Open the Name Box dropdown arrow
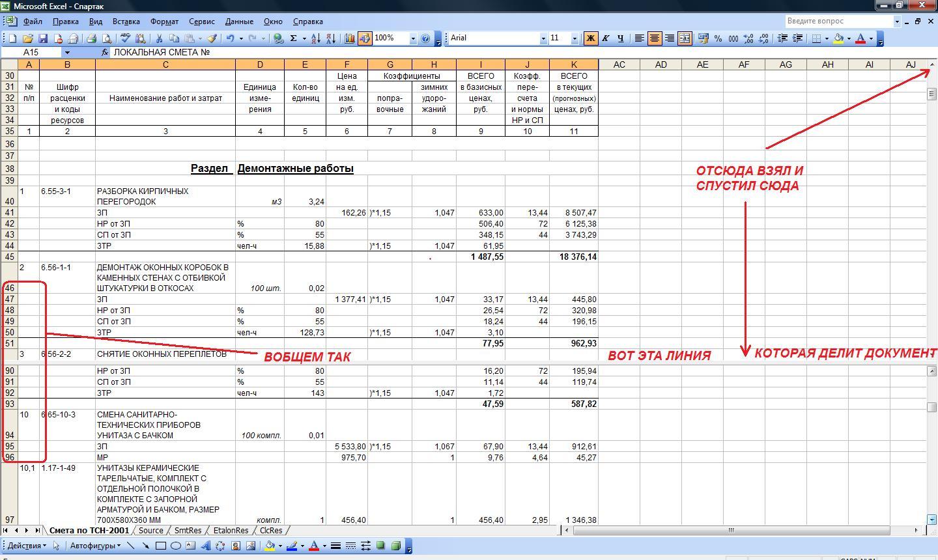 pyautogui.click(x=66, y=52)
